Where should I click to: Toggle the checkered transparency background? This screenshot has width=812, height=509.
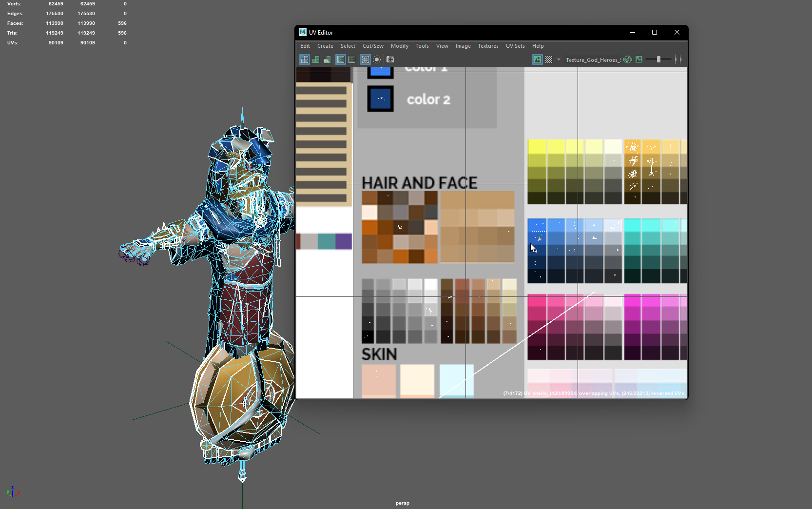click(x=549, y=59)
